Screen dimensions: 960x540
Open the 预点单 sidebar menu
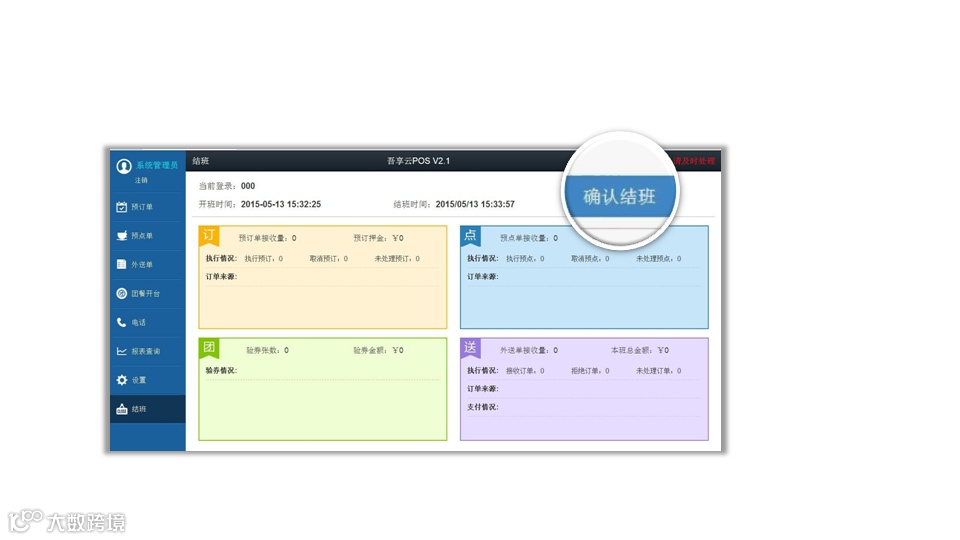click(148, 236)
